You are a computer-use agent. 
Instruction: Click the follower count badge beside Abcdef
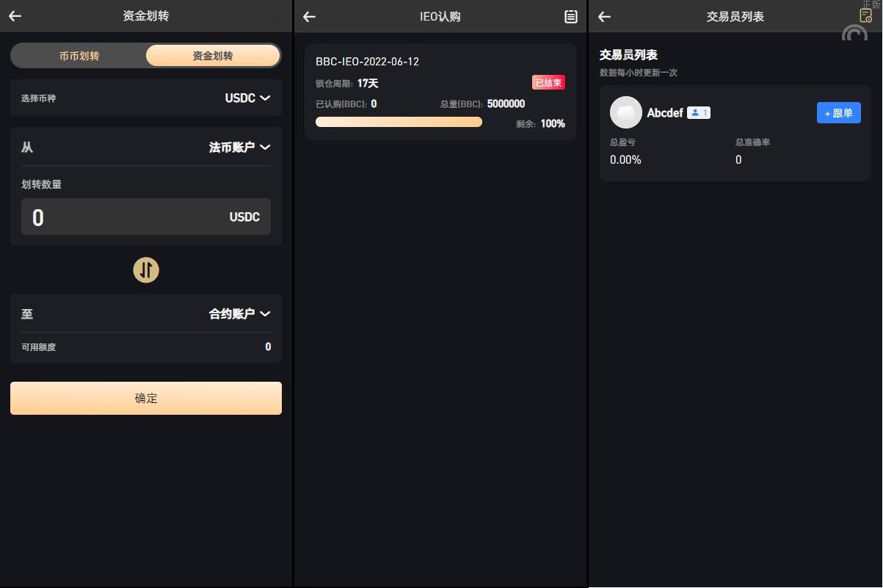click(x=699, y=113)
